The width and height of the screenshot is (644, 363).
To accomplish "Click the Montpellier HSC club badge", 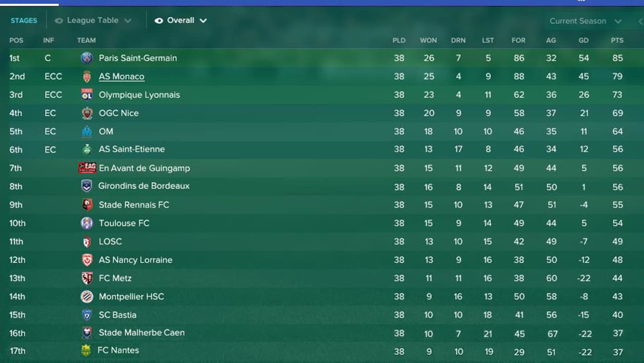I will (x=87, y=296).
